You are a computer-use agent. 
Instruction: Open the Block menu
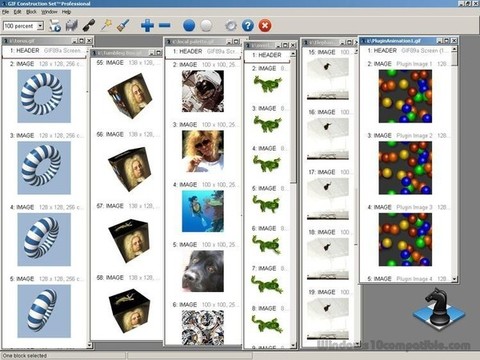tap(31, 12)
